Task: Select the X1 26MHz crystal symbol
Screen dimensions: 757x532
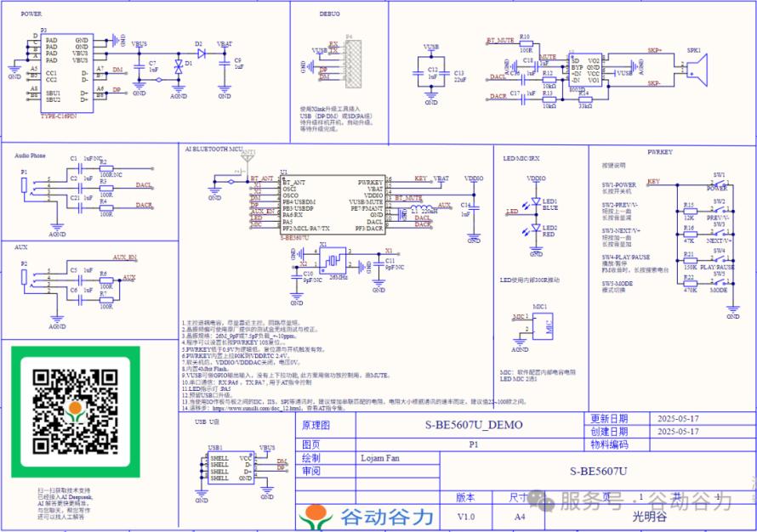Action: (333, 261)
